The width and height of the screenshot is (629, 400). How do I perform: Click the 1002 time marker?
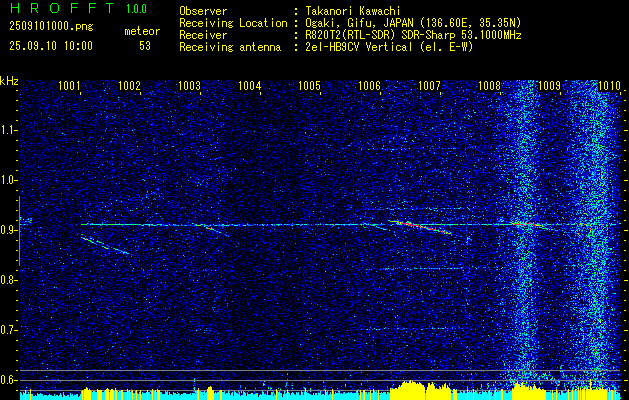pyautogui.click(x=129, y=85)
